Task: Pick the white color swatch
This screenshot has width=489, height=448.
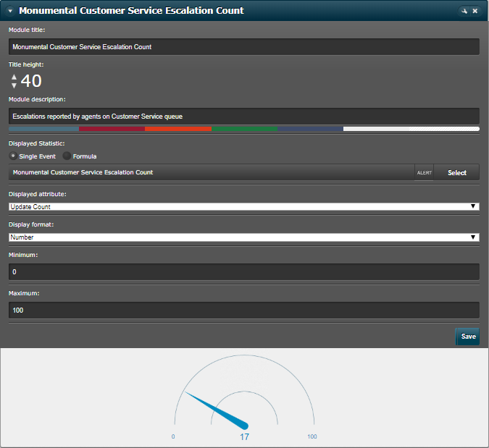Action: point(377,129)
